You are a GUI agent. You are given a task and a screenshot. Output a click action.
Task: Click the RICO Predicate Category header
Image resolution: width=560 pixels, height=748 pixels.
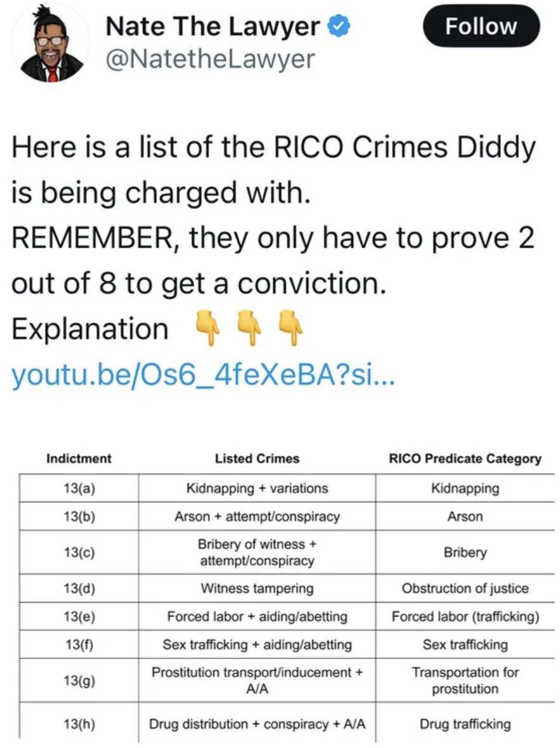click(x=465, y=459)
